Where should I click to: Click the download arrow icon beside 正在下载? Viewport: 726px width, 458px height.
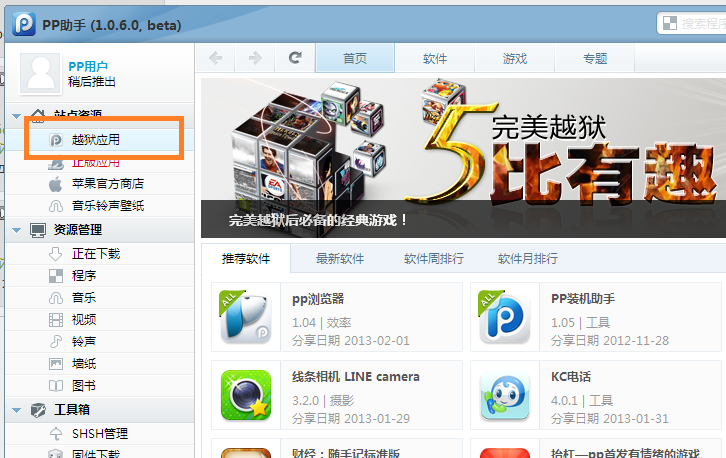point(56,254)
